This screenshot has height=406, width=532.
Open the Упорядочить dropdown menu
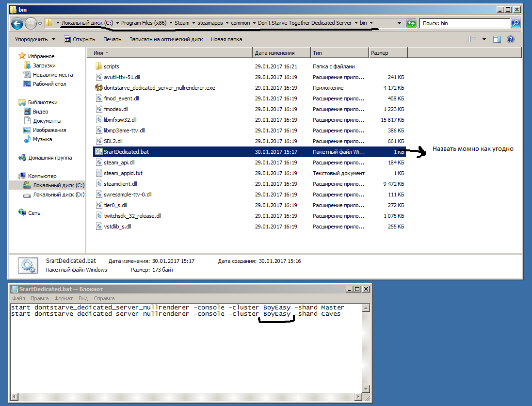point(34,39)
